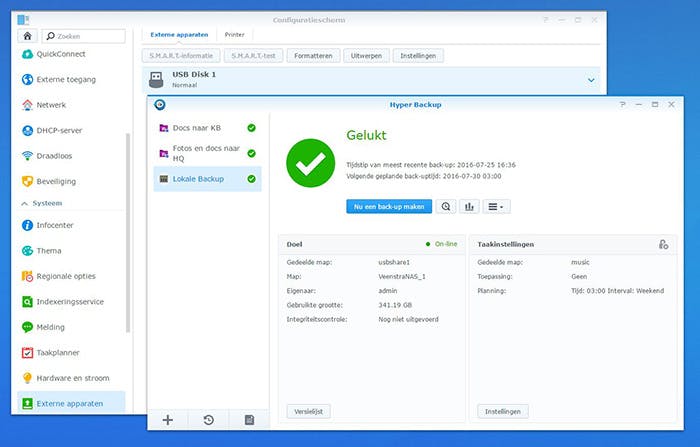
Task: Open Instellingen in Taakinstellingen panel
Action: click(x=503, y=411)
